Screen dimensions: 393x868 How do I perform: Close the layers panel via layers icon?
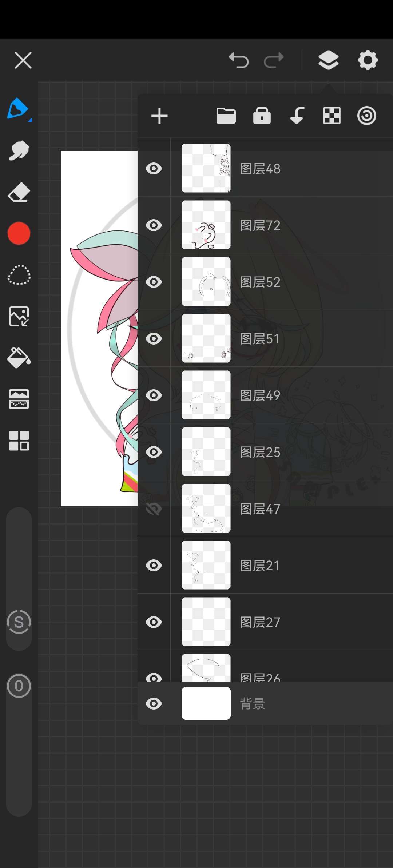tap(329, 60)
